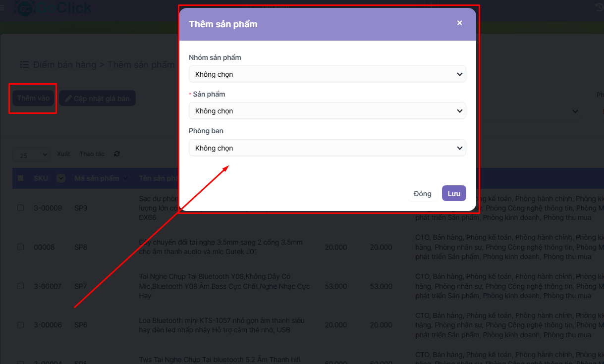Viewport: 604px width, 364px height.
Task: Toggle the select-all checkbox in table header
Action: [x=21, y=178]
